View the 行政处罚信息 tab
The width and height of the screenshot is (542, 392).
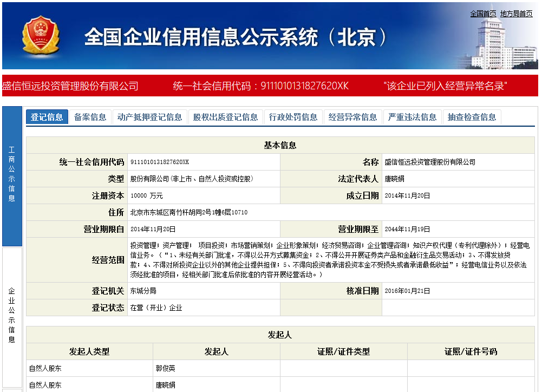[293, 117]
